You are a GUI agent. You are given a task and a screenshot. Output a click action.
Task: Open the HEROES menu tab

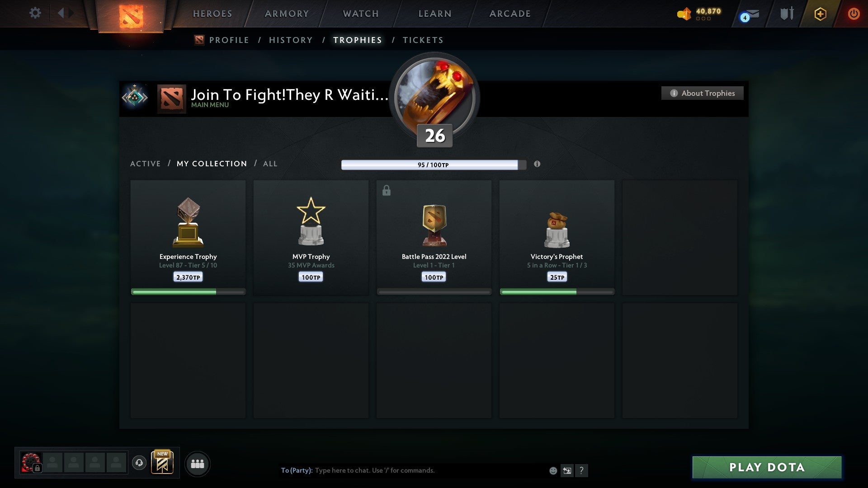click(212, 13)
